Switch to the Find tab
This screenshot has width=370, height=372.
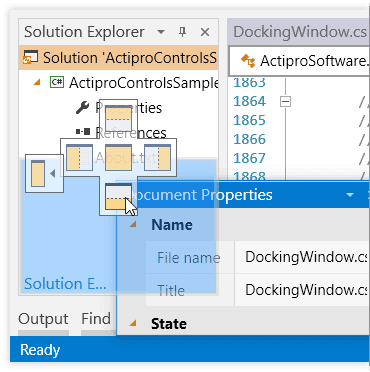pos(96,319)
